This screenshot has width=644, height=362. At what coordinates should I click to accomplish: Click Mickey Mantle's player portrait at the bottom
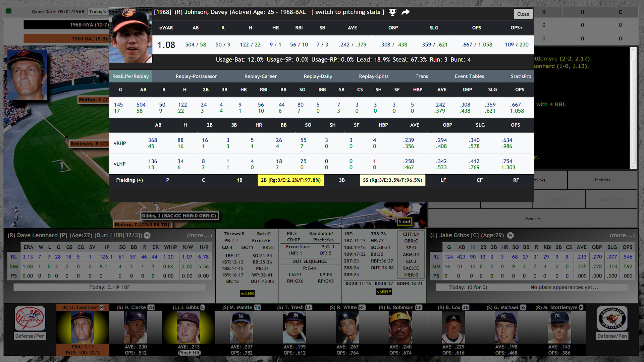[x=241, y=327]
